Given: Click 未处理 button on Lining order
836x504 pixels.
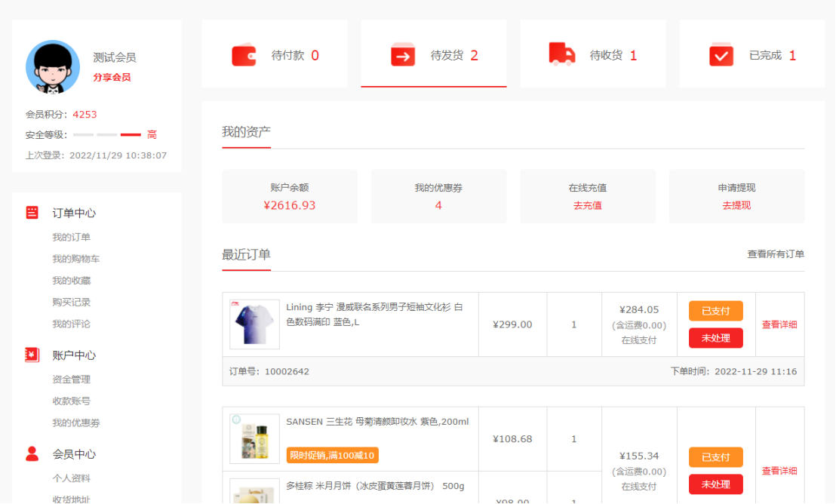Looking at the screenshot, I should (715, 338).
